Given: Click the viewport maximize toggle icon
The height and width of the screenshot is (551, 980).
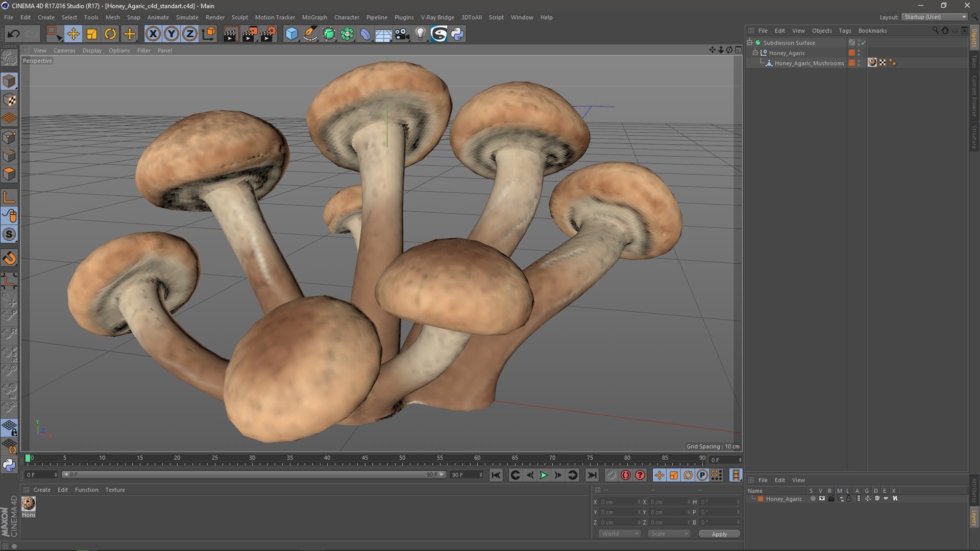Looking at the screenshot, I should tap(738, 50).
